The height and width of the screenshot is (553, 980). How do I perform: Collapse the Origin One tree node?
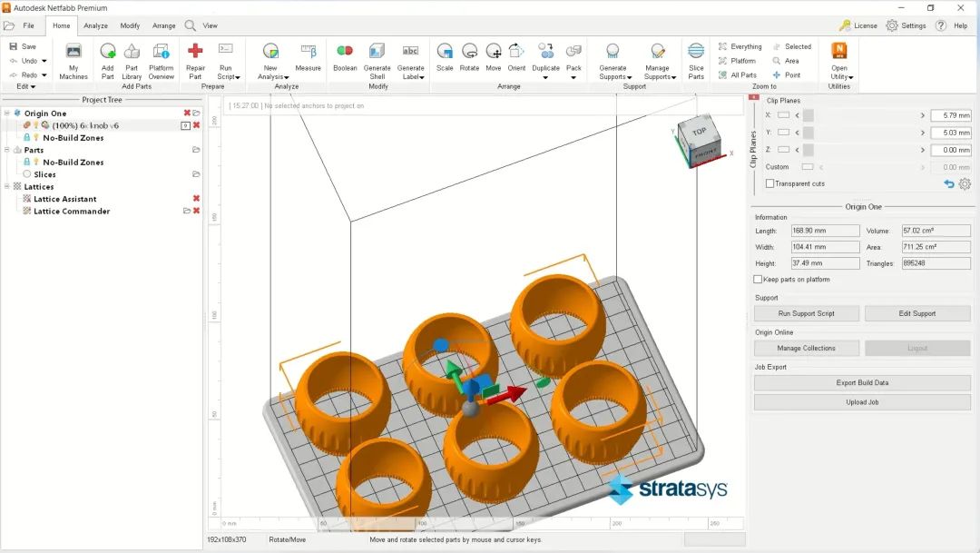click(7, 114)
